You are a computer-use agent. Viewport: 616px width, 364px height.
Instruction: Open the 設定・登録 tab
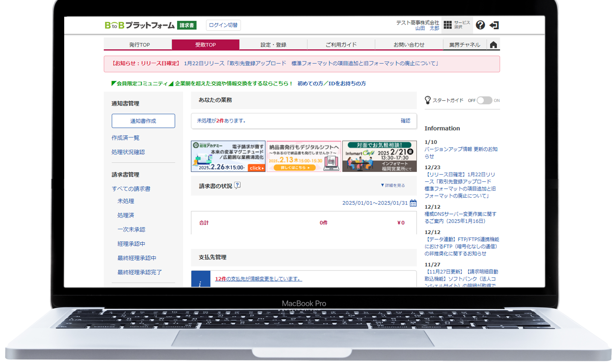[x=273, y=45]
